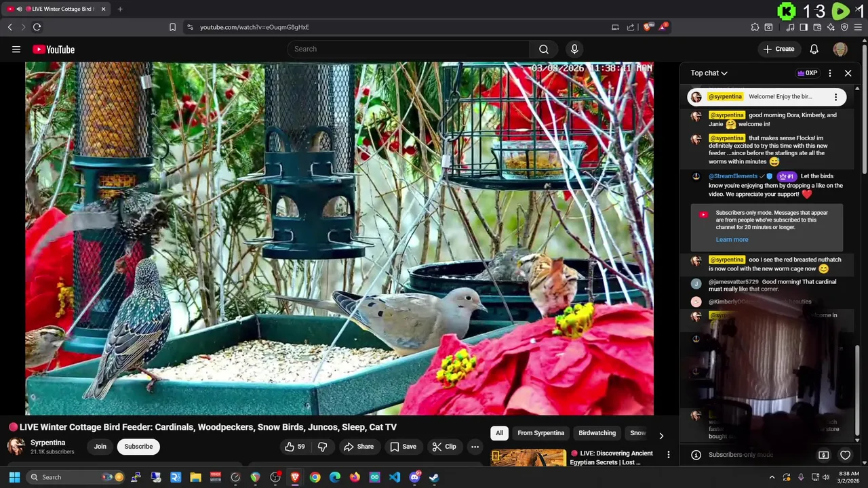
Task: Click the Windows taskbar Search box
Action: click(x=77, y=477)
